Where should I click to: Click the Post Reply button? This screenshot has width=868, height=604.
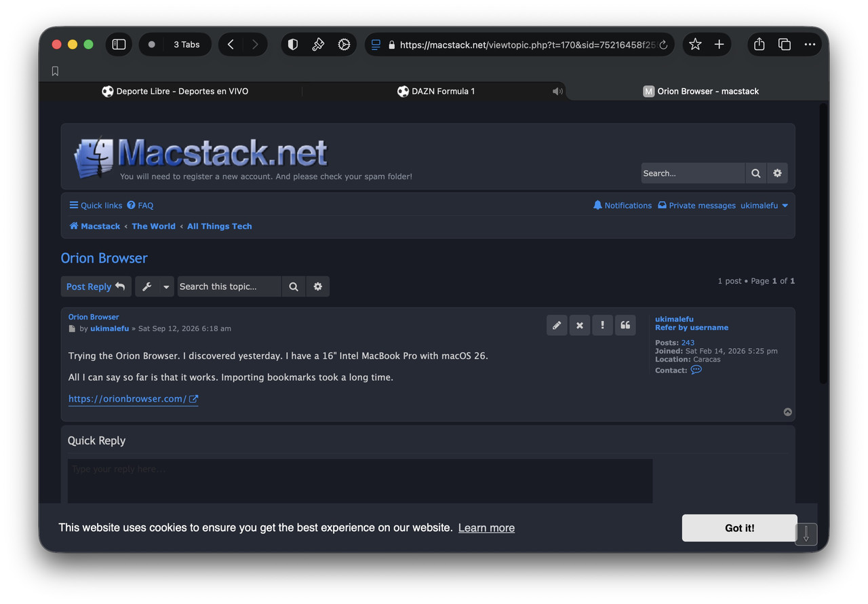tap(96, 286)
